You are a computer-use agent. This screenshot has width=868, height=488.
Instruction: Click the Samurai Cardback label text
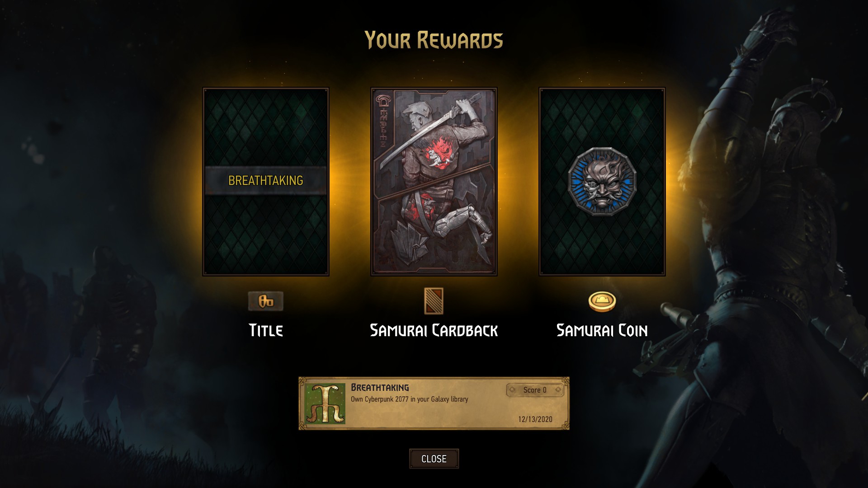pos(434,330)
